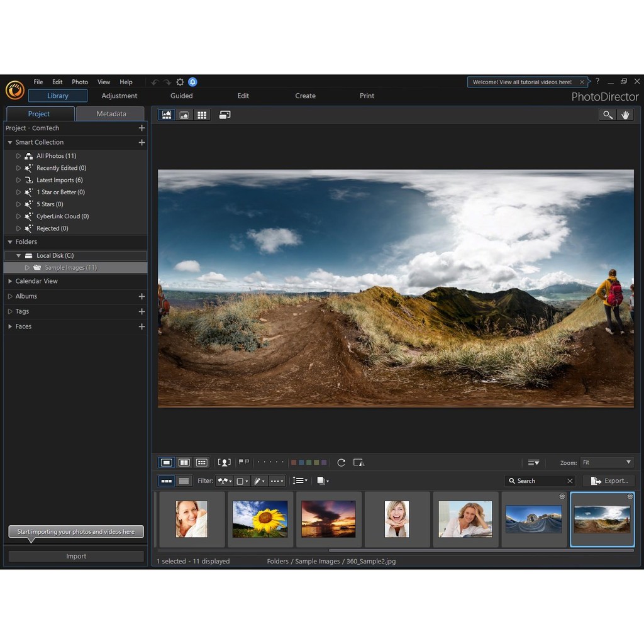Toggle compare two photos view mode
Image resolution: width=644 pixels, height=644 pixels.
(184, 462)
